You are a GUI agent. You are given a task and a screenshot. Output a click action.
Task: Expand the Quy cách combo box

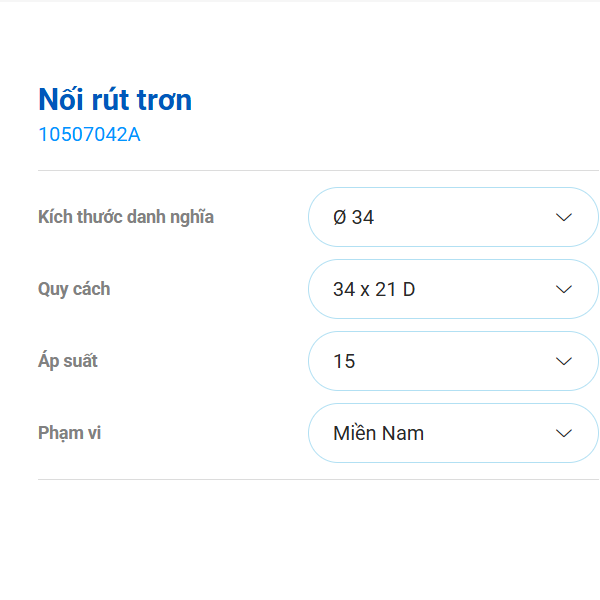pos(452,289)
